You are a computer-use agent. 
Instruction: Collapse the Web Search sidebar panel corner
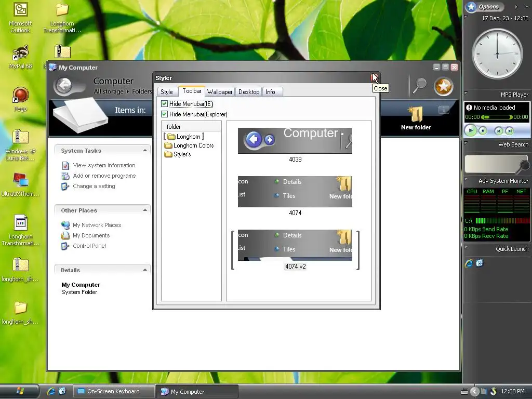click(466, 142)
